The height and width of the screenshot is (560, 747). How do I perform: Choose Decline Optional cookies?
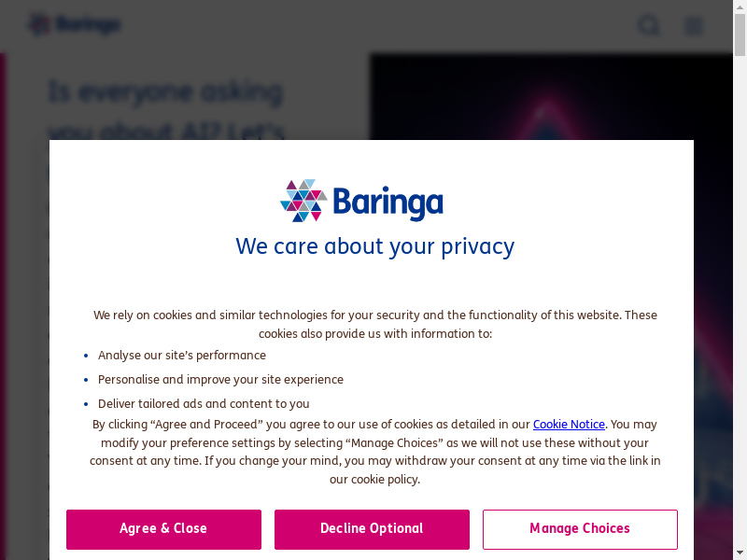click(x=372, y=529)
